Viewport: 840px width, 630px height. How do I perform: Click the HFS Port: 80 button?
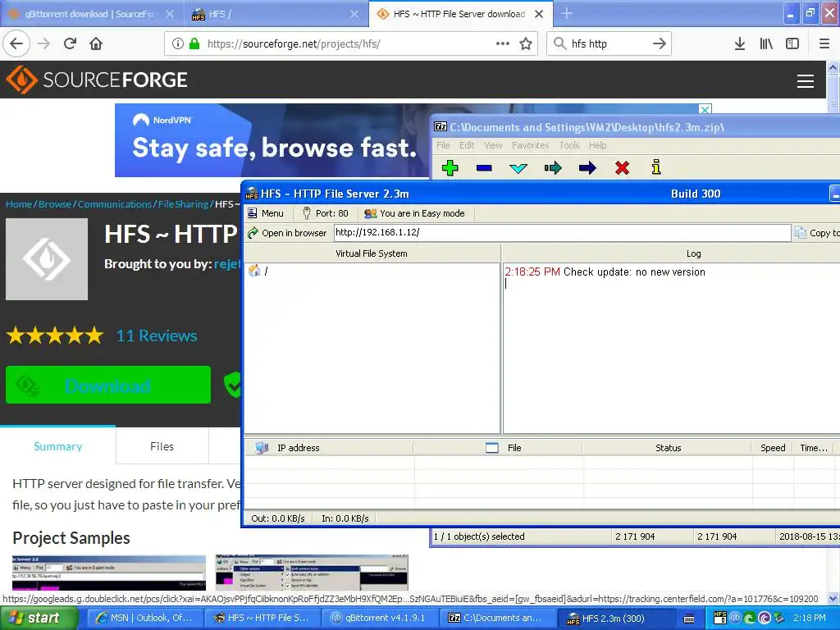325,213
